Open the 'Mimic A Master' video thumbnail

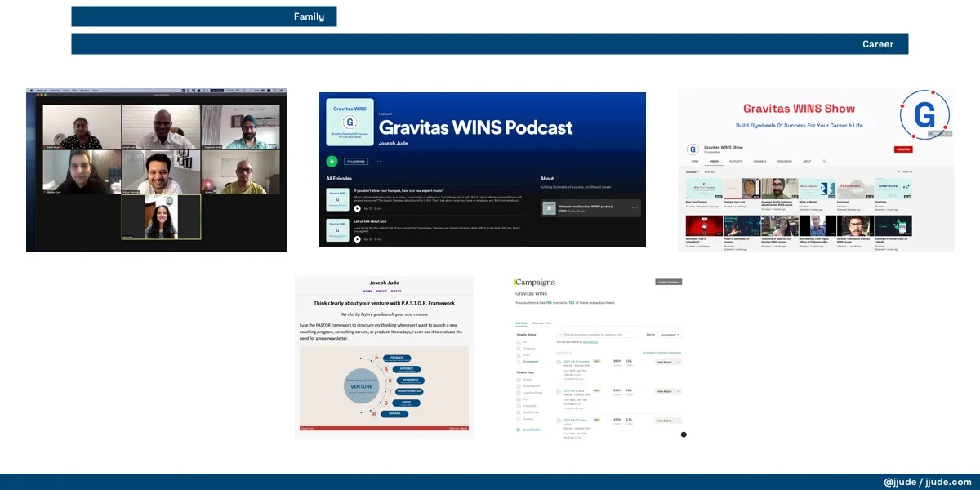click(817, 189)
